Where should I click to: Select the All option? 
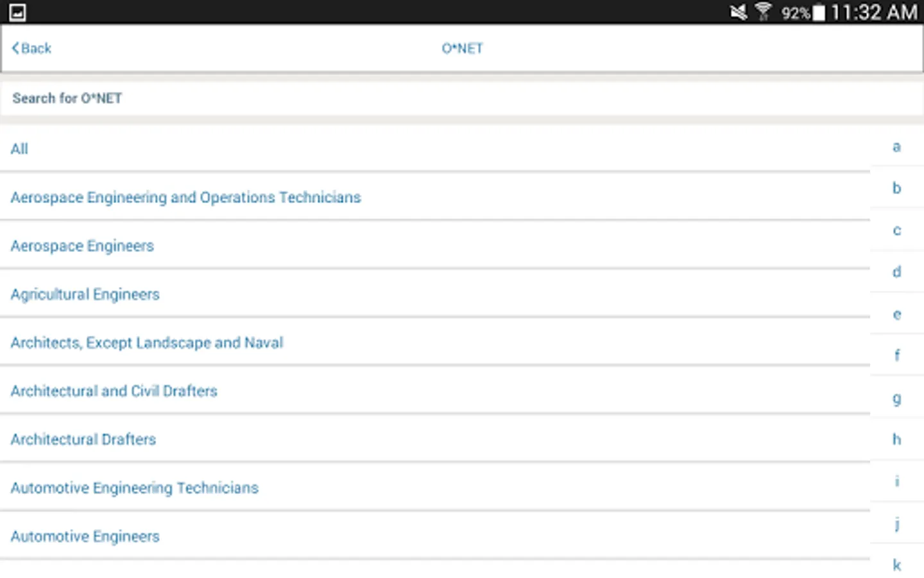435,148
